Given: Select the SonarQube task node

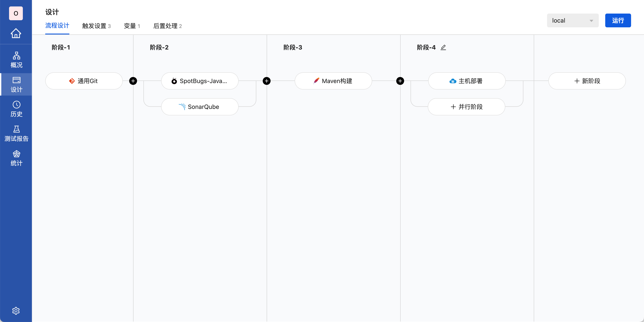Looking at the screenshot, I should [x=199, y=107].
